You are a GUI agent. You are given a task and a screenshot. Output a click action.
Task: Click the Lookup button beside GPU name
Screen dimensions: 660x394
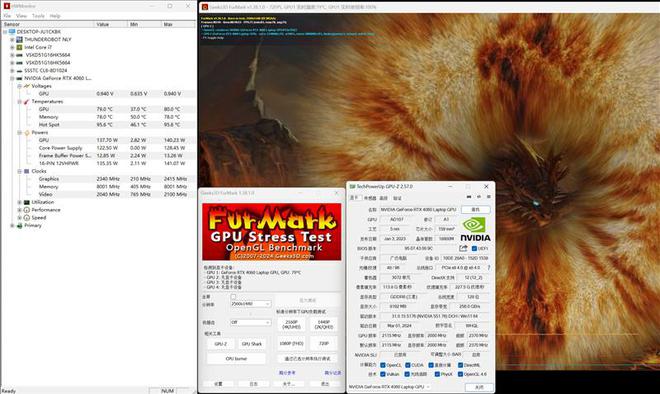pos(475,209)
